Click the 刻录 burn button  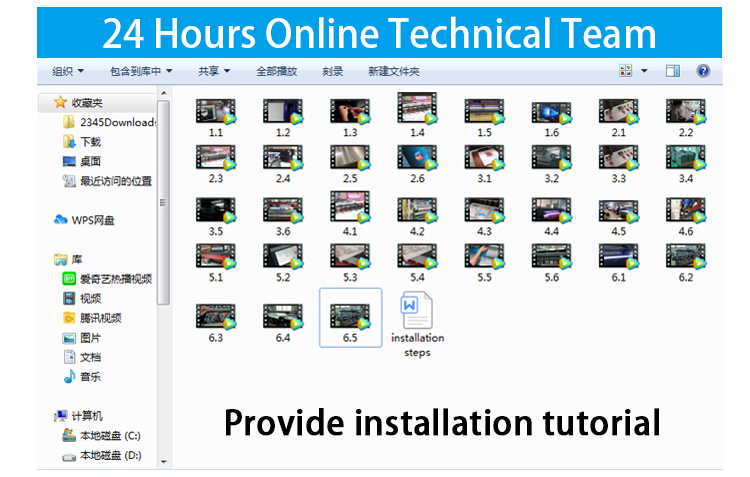(333, 71)
